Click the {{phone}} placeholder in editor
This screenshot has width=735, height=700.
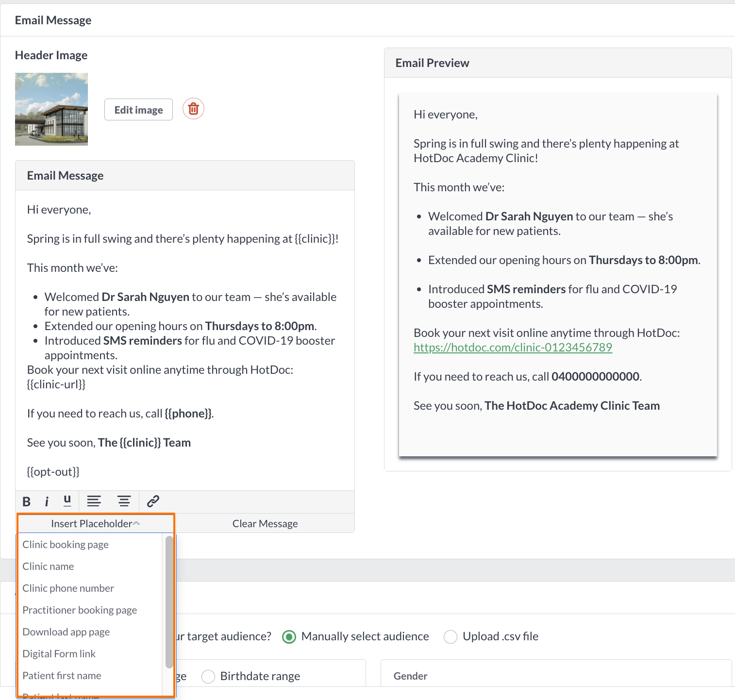[188, 414]
